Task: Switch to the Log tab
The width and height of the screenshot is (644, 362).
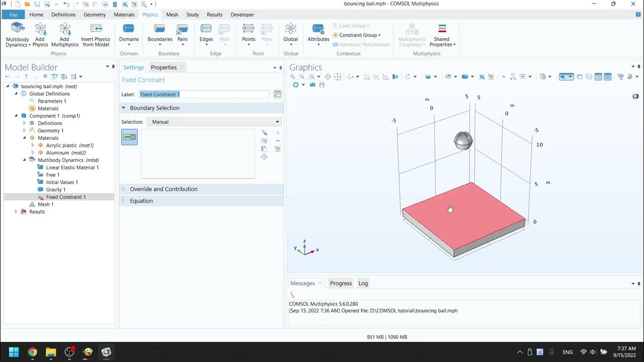Action: tap(363, 284)
